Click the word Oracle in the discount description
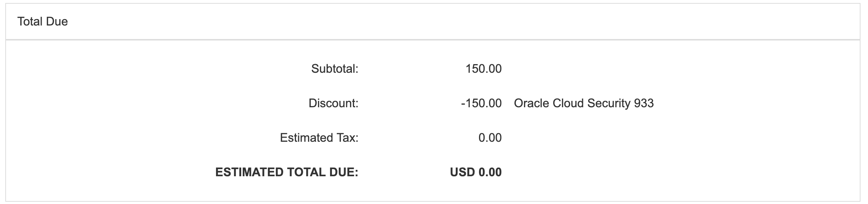 click(x=527, y=103)
